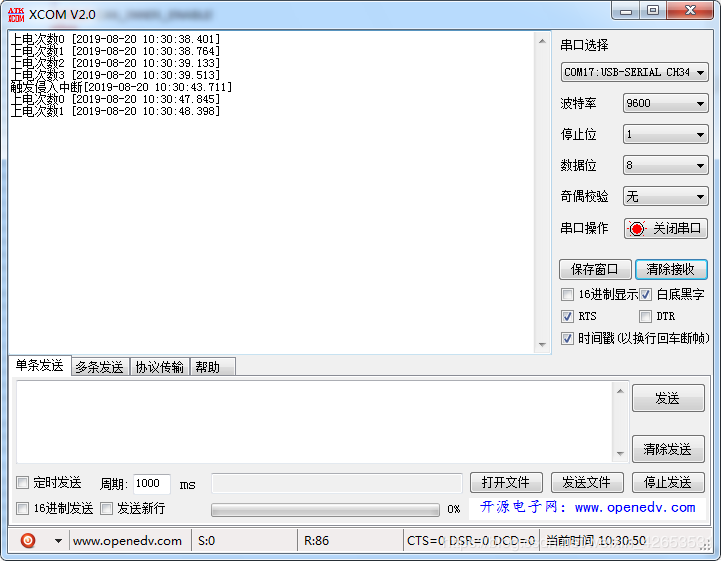Click the log line stamped 10:30:48.398
The height and width of the screenshot is (561, 721).
click(x=115, y=111)
